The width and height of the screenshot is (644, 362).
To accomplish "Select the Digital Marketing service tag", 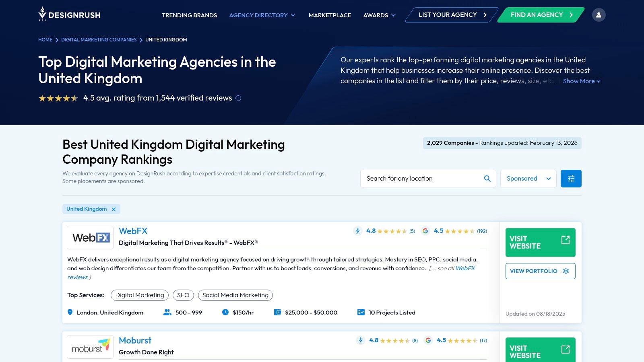I will (139, 295).
